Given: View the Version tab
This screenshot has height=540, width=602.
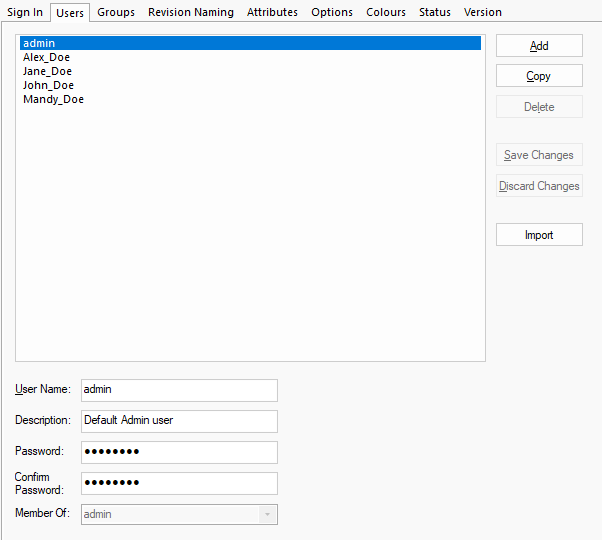Looking at the screenshot, I should click(483, 12).
